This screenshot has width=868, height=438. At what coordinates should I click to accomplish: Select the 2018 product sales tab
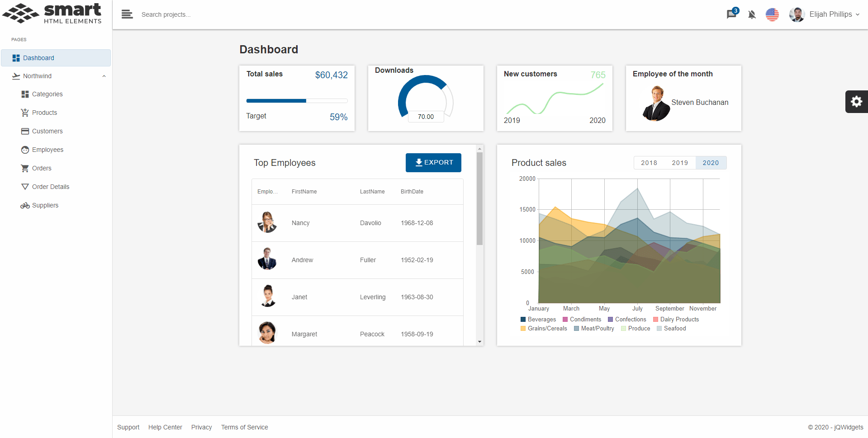click(649, 163)
